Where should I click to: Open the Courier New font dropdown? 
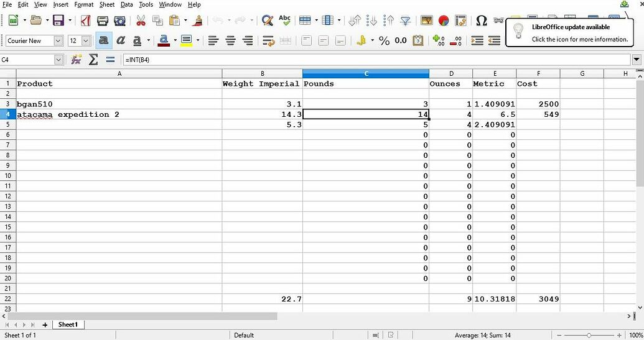tap(58, 40)
